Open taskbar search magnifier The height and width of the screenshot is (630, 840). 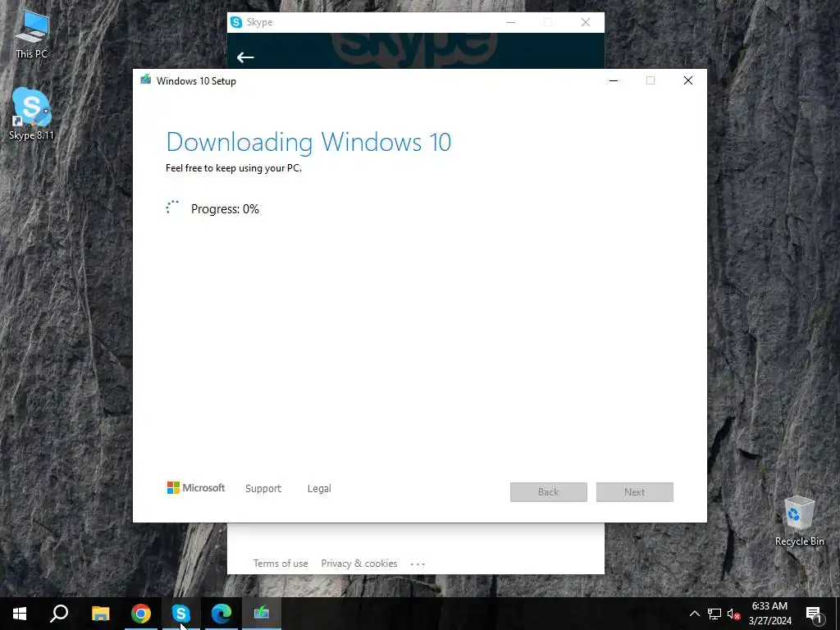click(59, 614)
